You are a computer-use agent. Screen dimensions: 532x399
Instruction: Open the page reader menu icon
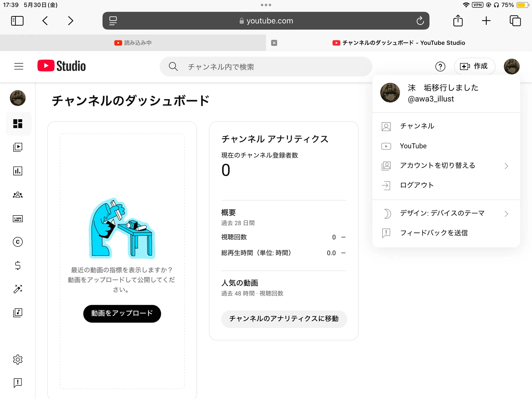tap(113, 21)
